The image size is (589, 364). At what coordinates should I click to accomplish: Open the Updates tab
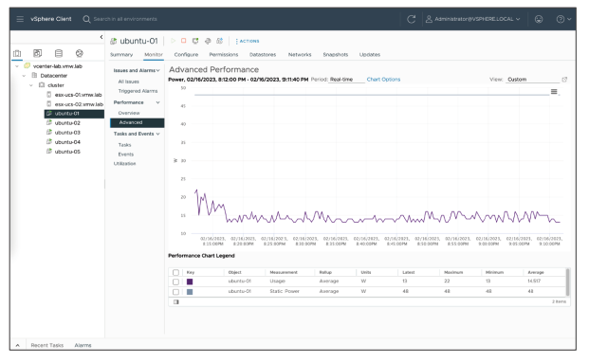[x=370, y=54]
